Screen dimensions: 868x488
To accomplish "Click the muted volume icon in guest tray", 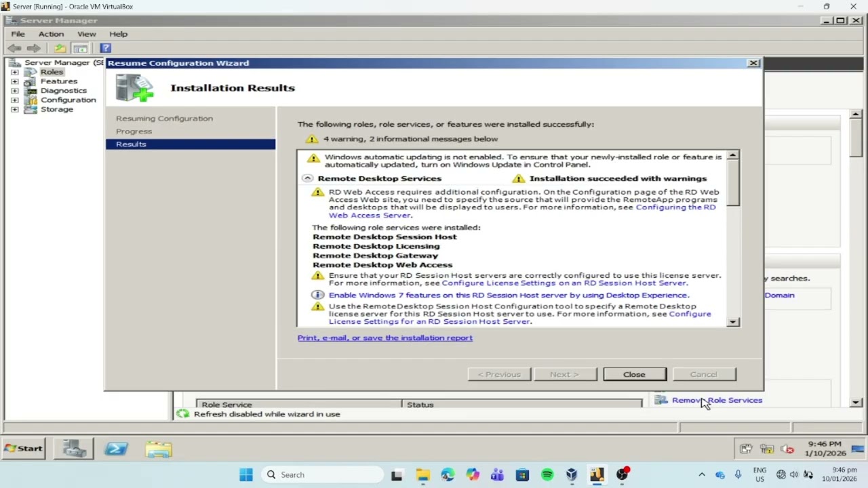I will click(787, 449).
